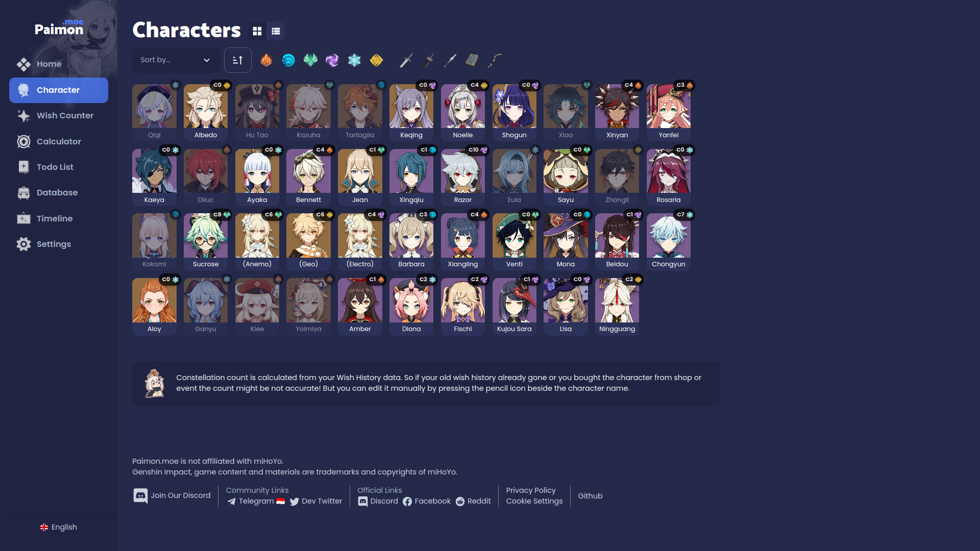
Task: Go to Database in sidebar
Action: click(59, 193)
